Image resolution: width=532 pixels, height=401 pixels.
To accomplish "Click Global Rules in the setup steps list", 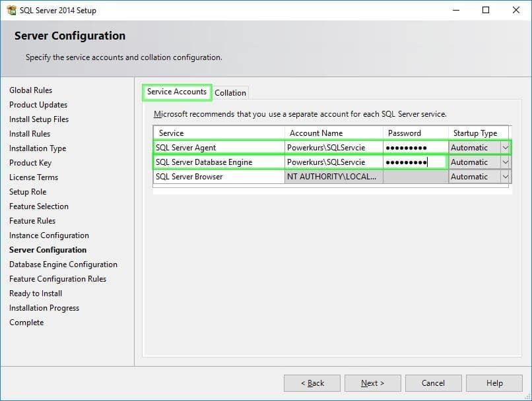I will 30,90.
